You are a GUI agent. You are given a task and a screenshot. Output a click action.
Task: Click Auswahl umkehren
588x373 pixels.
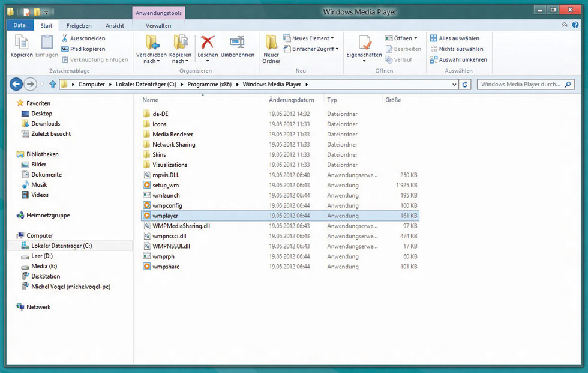458,59
